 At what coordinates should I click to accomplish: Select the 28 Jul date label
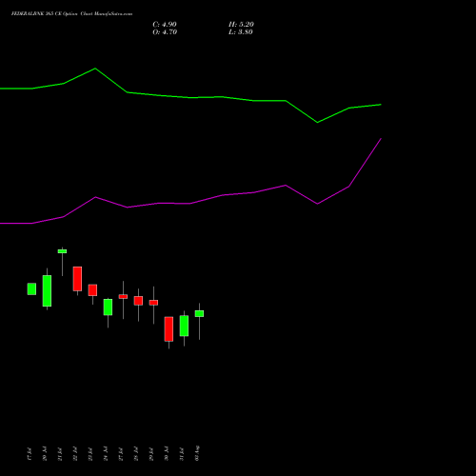pyautogui.click(x=136, y=454)
